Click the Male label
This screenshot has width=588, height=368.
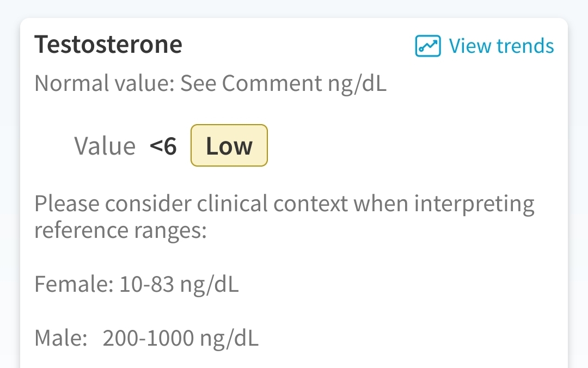[61, 338]
